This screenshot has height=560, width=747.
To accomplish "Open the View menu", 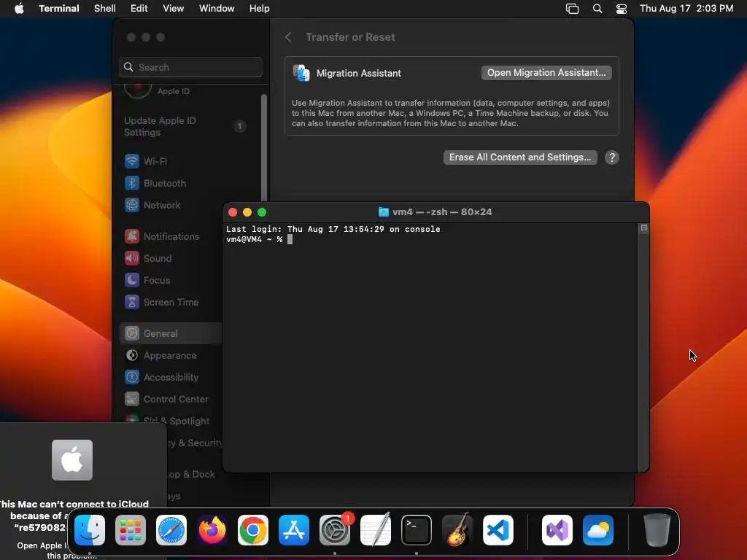I will (x=174, y=9).
